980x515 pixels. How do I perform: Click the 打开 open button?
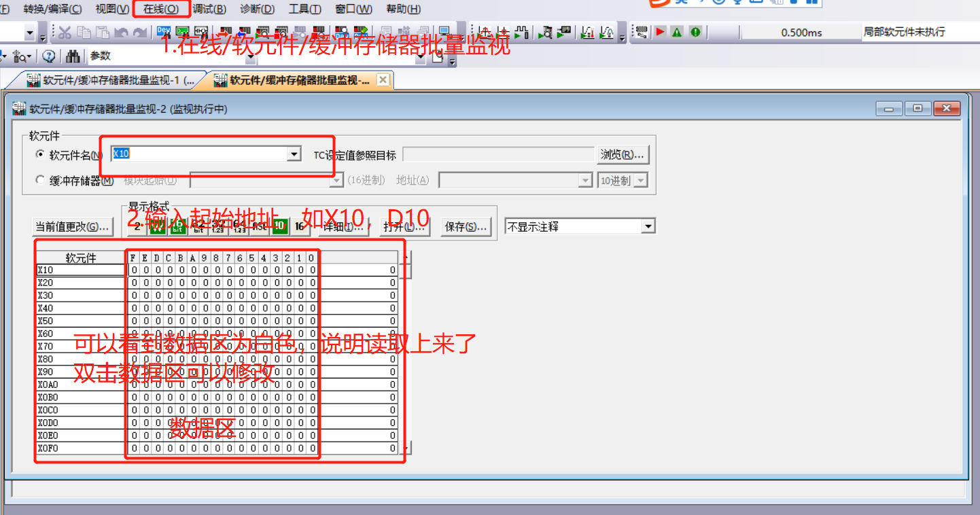[406, 227]
